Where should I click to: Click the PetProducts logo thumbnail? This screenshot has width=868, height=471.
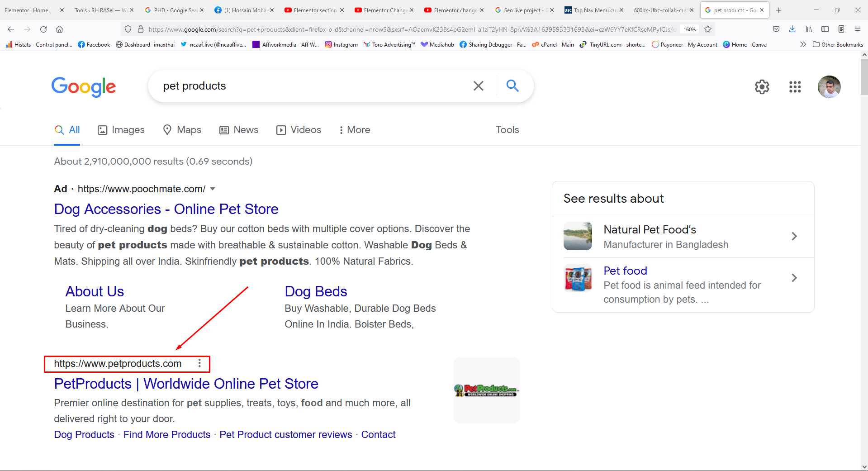(486, 390)
